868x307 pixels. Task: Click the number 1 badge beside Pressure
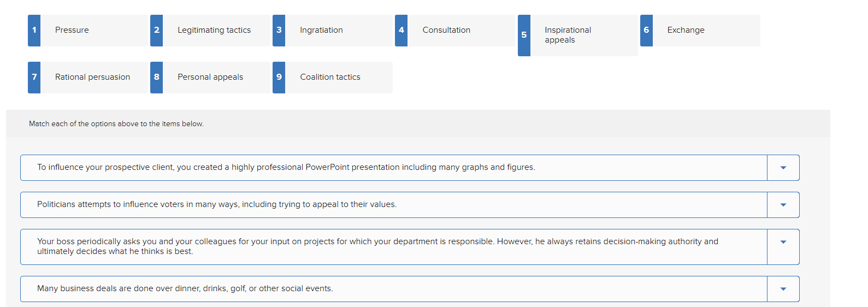(34, 30)
